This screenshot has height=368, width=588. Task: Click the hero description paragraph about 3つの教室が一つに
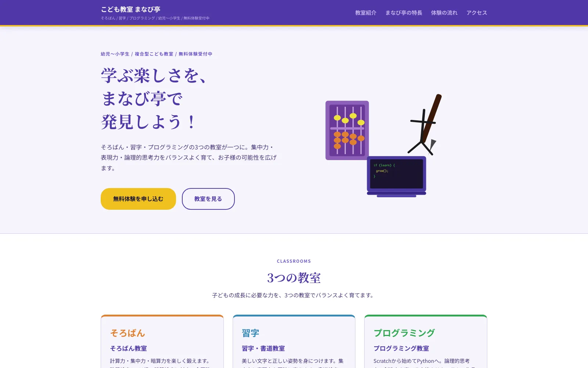pyautogui.click(x=189, y=158)
